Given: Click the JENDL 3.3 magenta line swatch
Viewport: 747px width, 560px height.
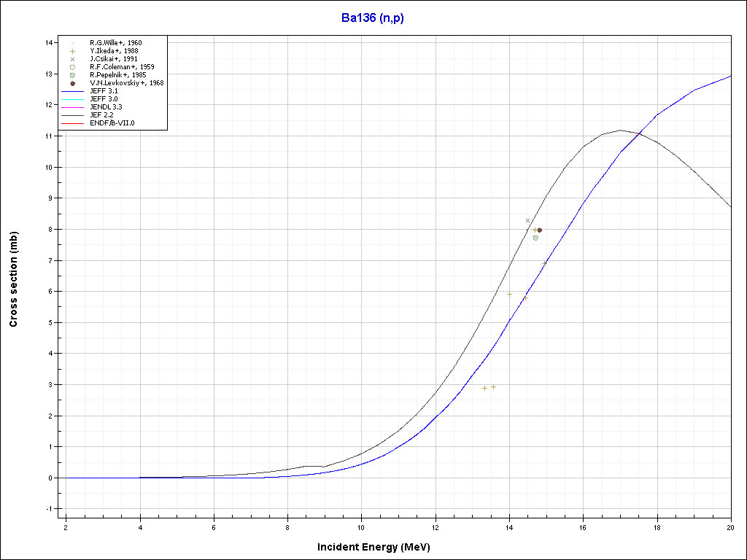Looking at the screenshot, I should tap(73, 107).
